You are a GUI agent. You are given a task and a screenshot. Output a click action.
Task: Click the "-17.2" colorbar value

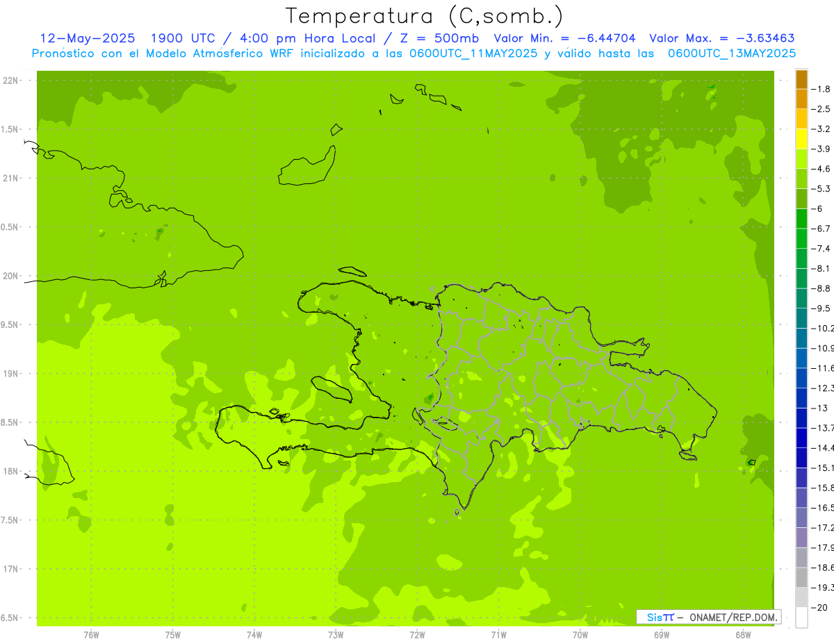click(822, 527)
